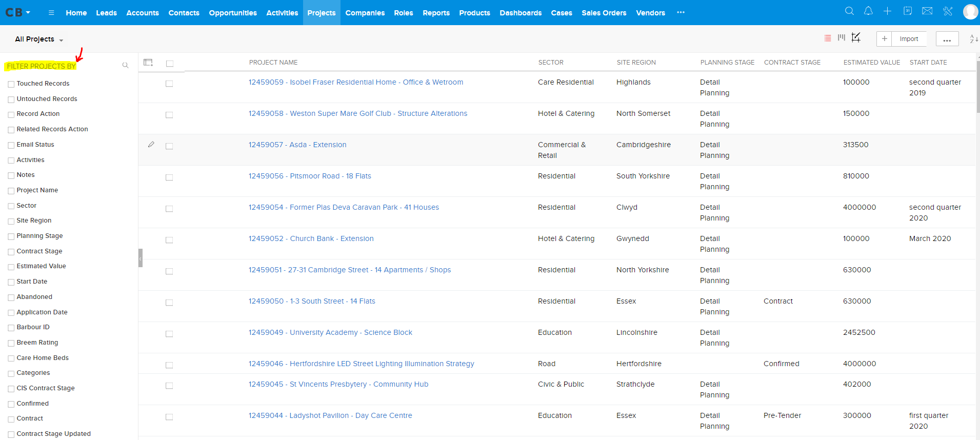Toggle the hamburger menu icon
The height and width of the screenshot is (440, 980).
coord(51,13)
